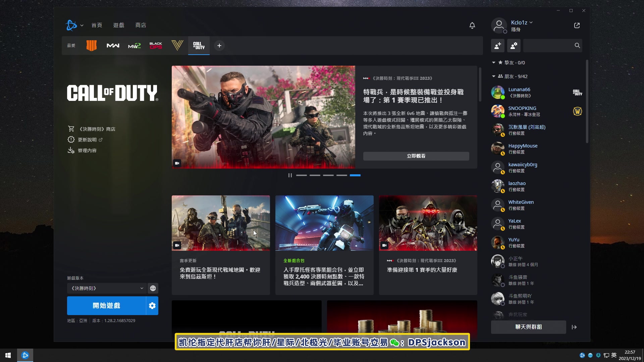Screen dimensions: 644x362
Task: Add a game to favorites with plus button
Action: (219, 46)
